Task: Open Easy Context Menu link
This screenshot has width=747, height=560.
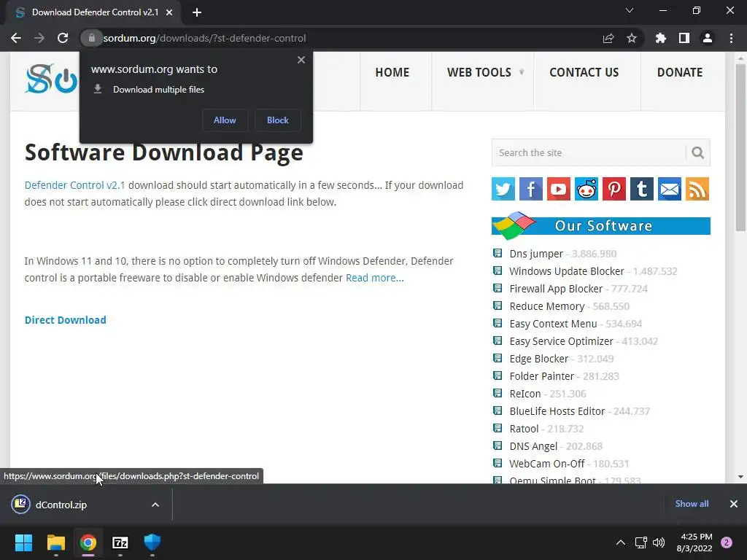Action: click(x=553, y=324)
